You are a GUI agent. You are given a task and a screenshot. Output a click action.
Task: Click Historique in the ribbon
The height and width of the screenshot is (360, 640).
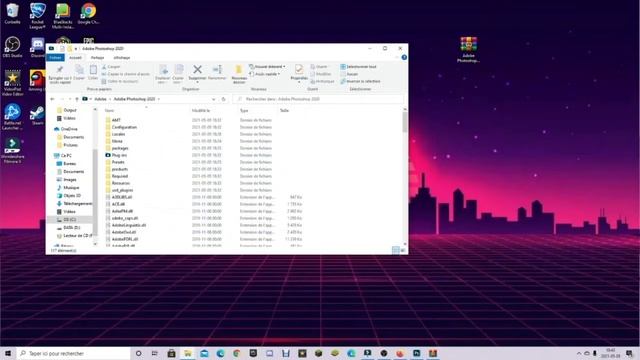(322, 81)
